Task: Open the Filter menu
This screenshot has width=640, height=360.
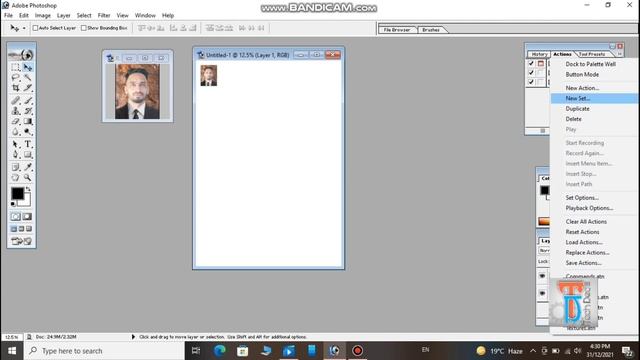Action: [x=104, y=16]
